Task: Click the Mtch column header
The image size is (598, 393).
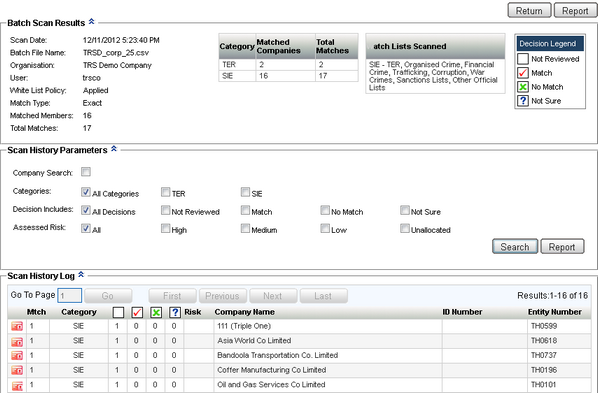Action: click(36, 312)
